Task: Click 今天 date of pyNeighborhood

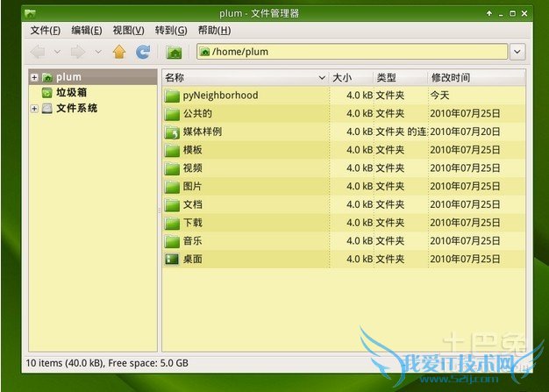Action: (x=439, y=96)
